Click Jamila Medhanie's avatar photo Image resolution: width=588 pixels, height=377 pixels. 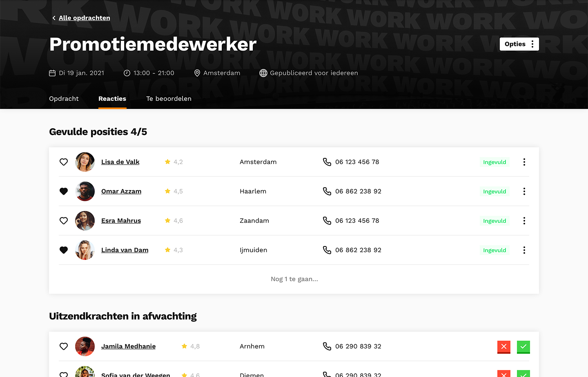tap(85, 346)
